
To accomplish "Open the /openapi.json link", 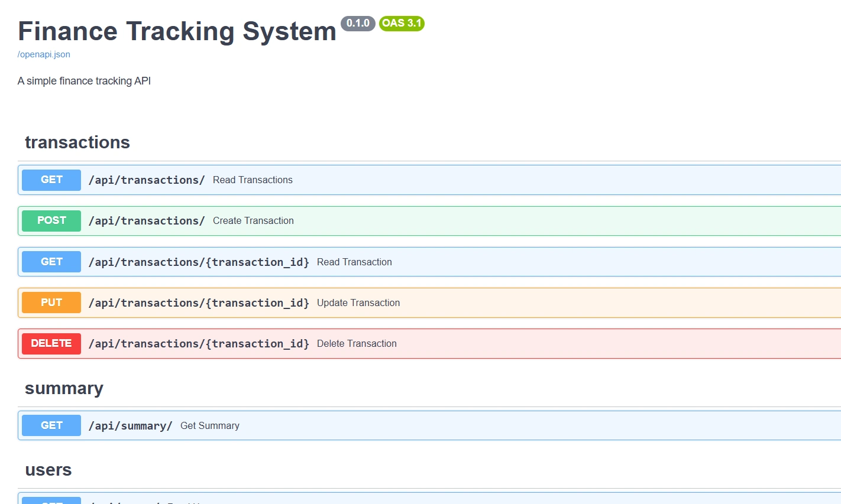I will 44,54.
